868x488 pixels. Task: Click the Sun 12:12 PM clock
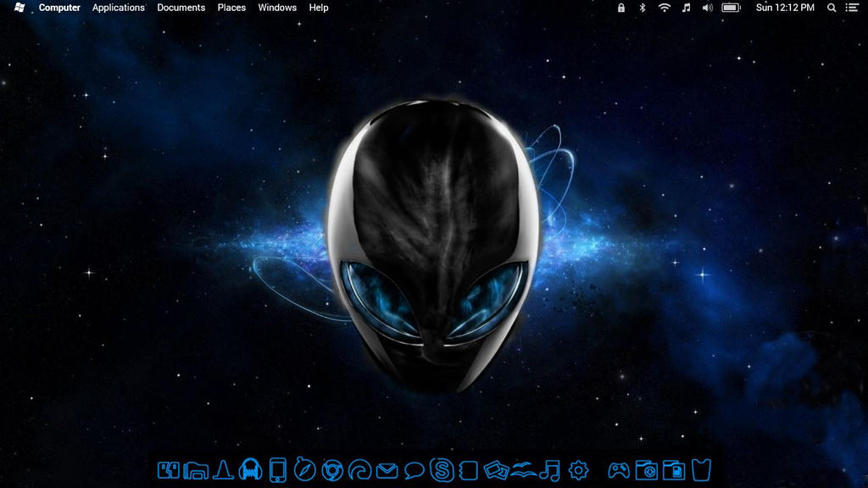pos(785,8)
